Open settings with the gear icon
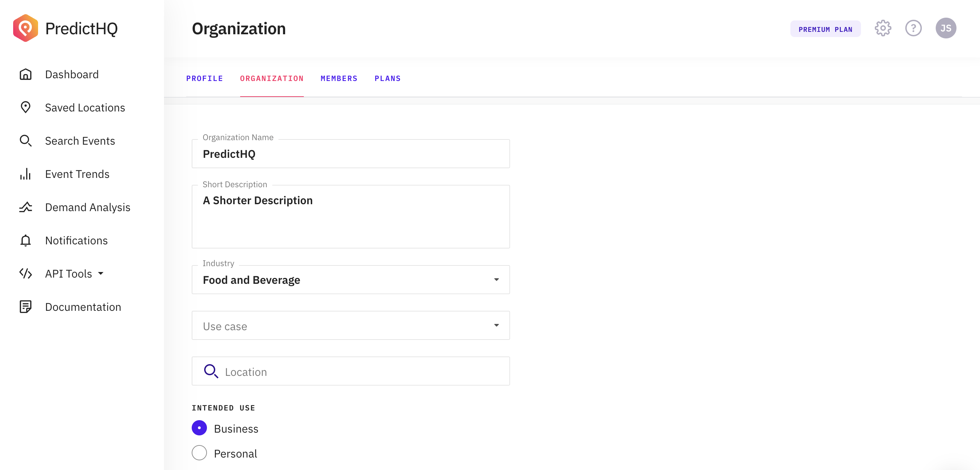980x470 pixels. [883, 28]
